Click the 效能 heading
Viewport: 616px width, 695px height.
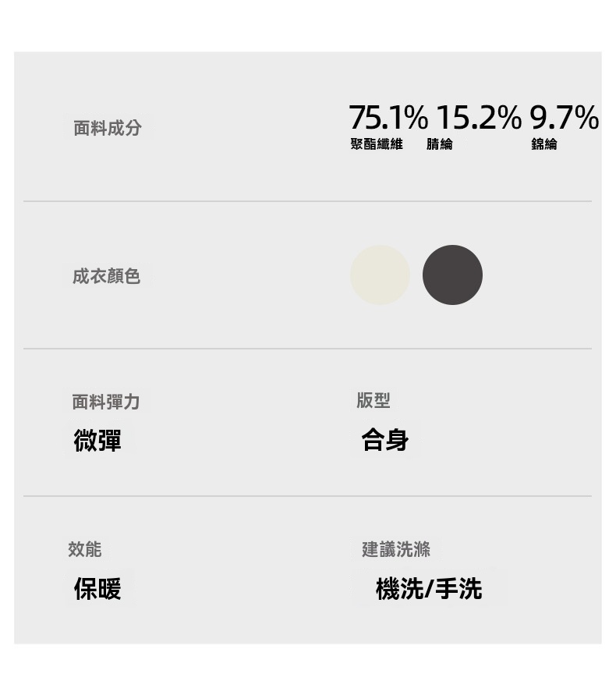(x=85, y=549)
